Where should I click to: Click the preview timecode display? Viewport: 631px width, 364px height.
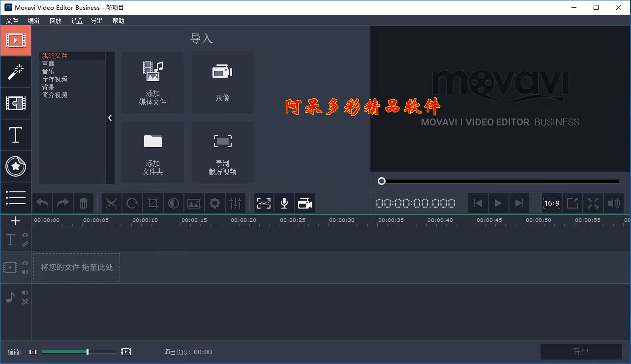click(416, 203)
